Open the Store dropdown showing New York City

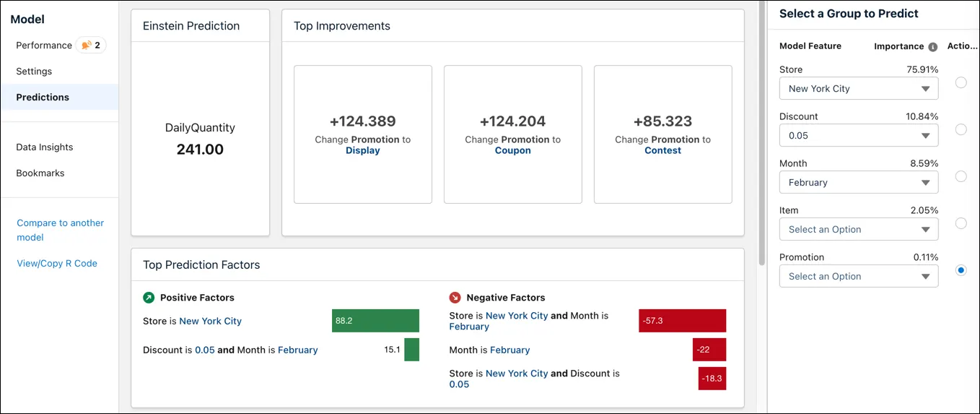tap(859, 89)
